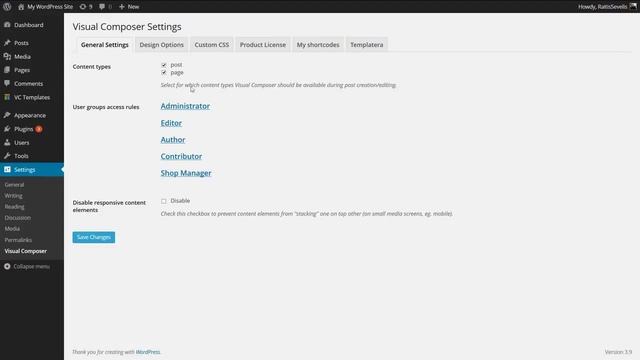The width and height of the screenshot is (640, 360).
Task: Click the plus New icon in admin bar
Action: 122,7
